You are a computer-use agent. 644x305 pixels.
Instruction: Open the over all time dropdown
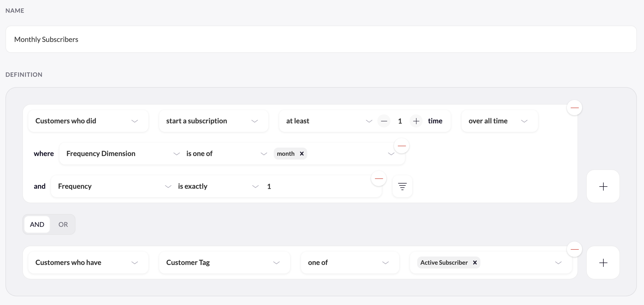pyautogui.click(x=499, y=121)
